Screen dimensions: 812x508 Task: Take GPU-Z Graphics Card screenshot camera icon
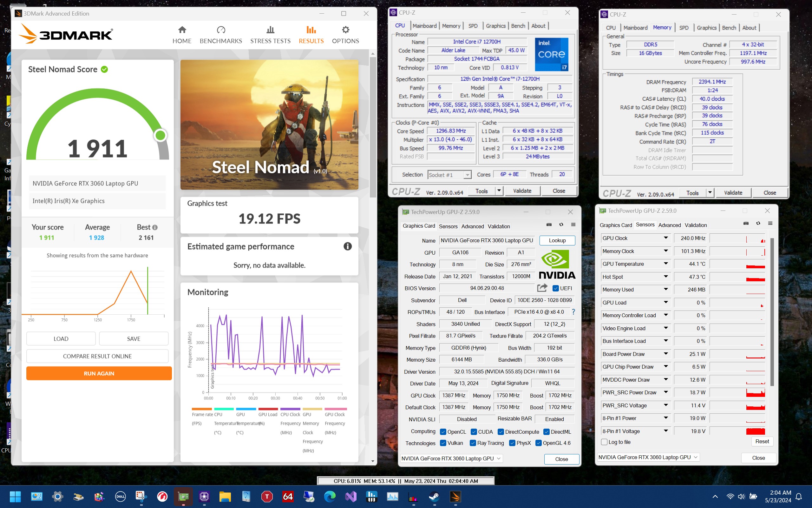[x=549, y=224]
